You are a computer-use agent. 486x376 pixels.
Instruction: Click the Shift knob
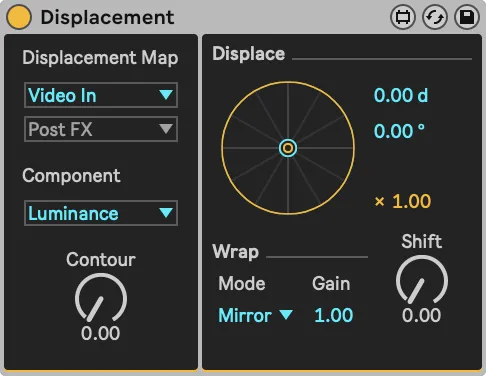click(422, 280)
